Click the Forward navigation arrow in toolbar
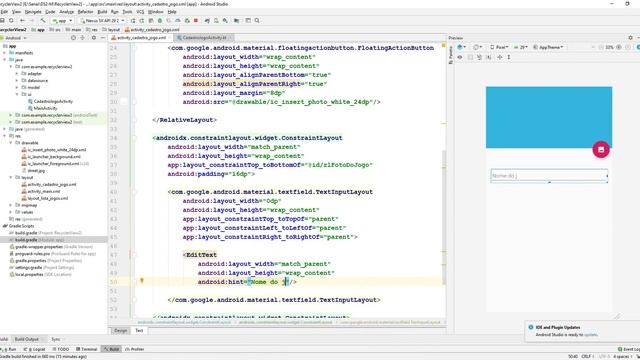This screenshot has width=640, height=360. click(31, 20)
